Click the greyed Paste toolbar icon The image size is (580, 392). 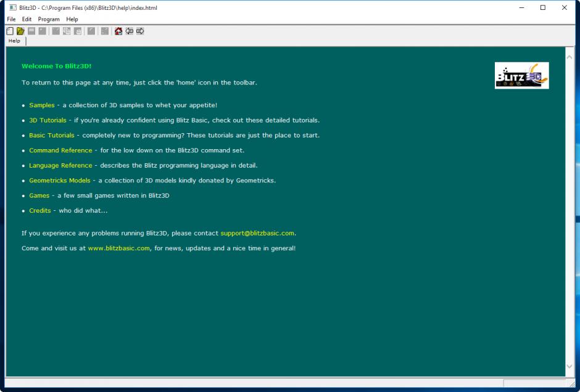[78, 31]
